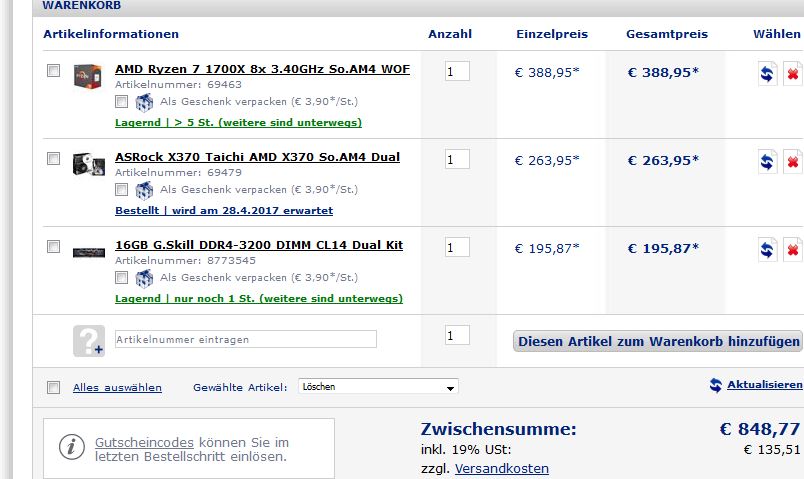This screenshot has height=479, width=804.
Task: Open AMD Ryzen 7 product thumbnail
Action: pyautogui.click(x=88, y=76)
